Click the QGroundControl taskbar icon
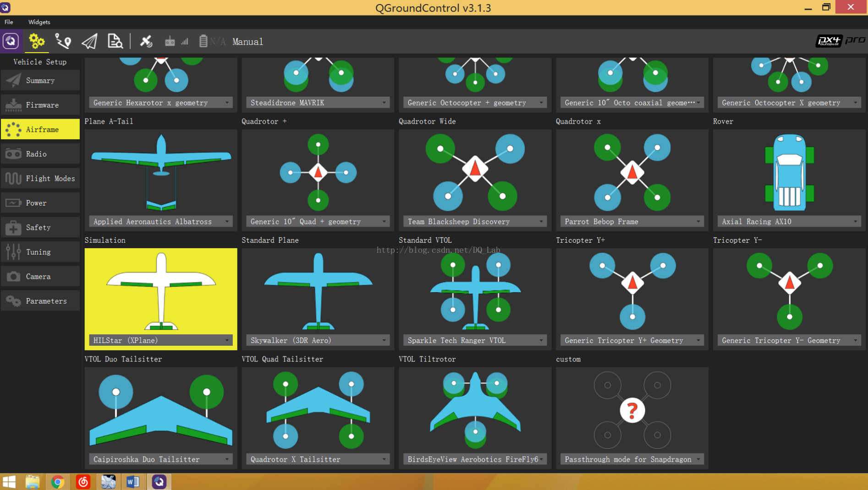 [x=159, y=482]
